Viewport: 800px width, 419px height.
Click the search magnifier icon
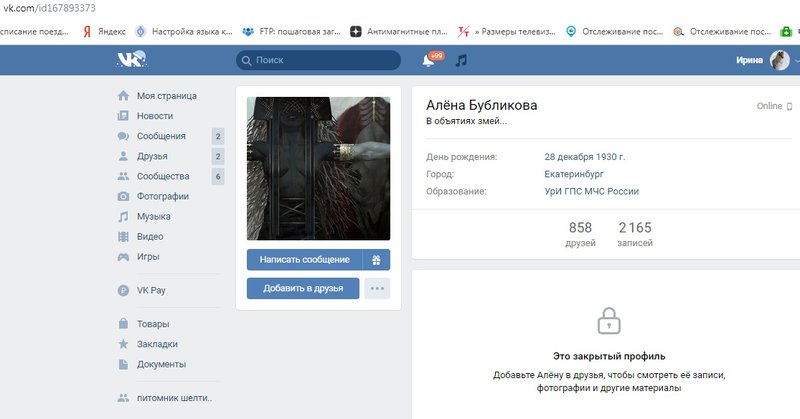point(246,61)
